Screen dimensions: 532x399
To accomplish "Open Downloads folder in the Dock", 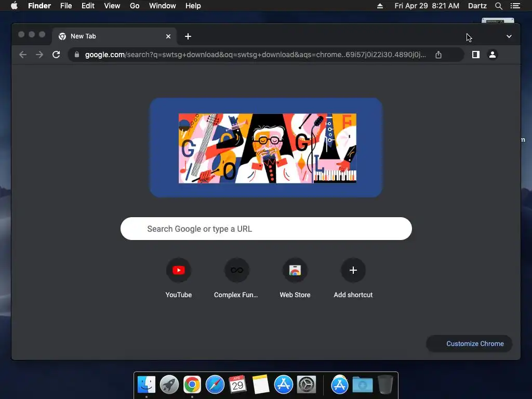I will [362, 384].
